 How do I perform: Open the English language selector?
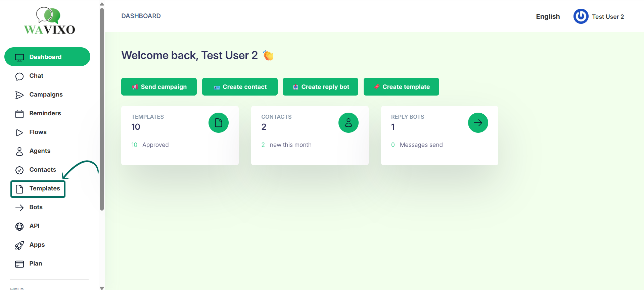point(548,16)
